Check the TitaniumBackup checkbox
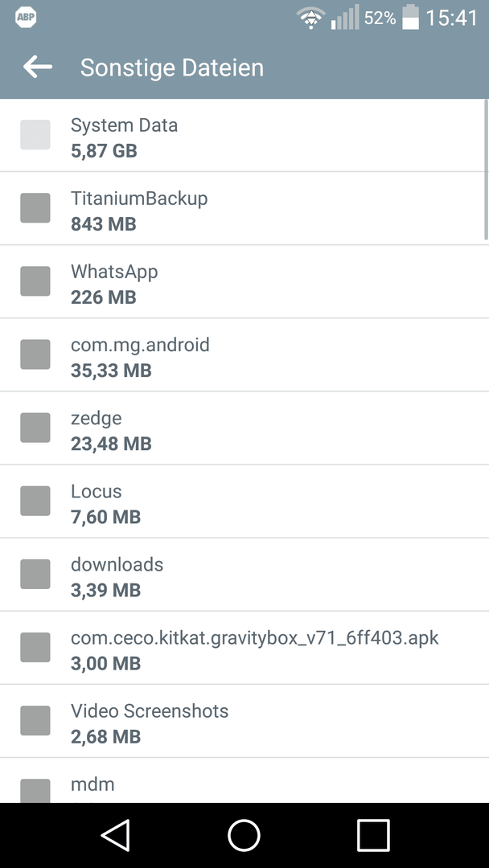Image resolution: width=489 pixels, height=868 pixels. tap(35, 208)
